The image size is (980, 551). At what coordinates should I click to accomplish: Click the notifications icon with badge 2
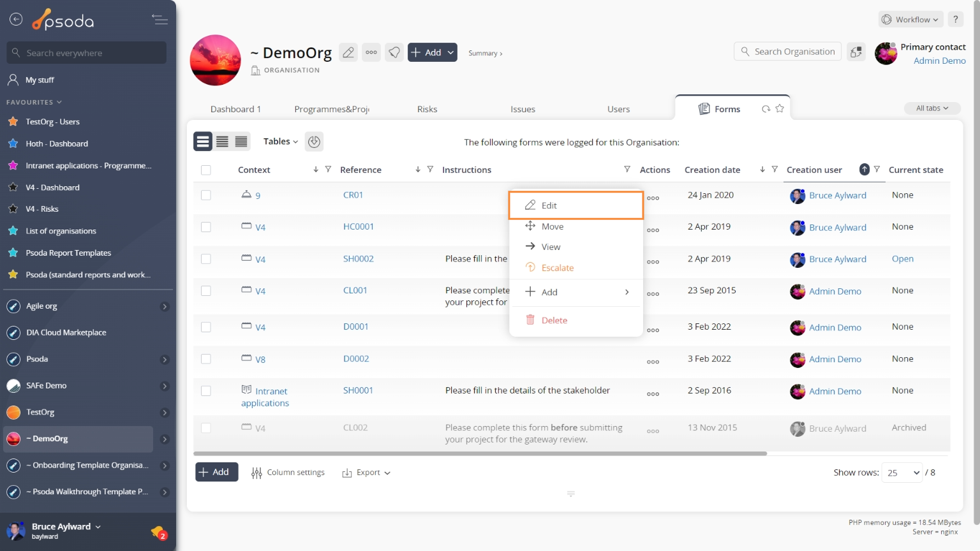coord(159,532)
